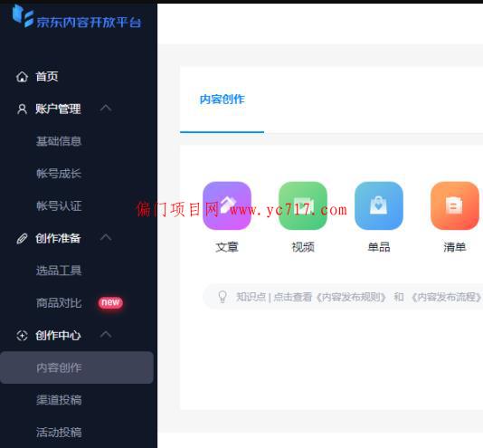Screen dimensions: 483x448
Task: Click the 文章 label
Action: (227, 247)
